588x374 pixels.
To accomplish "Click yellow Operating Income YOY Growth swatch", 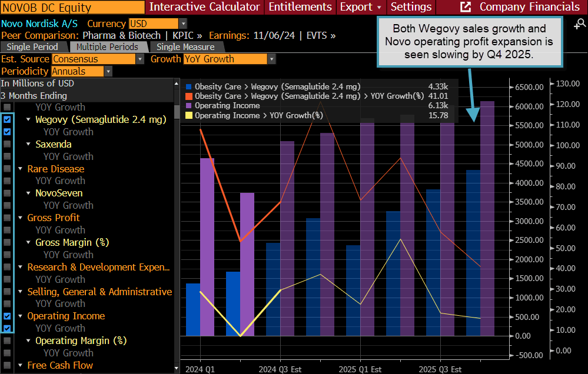I will point(188,115).
